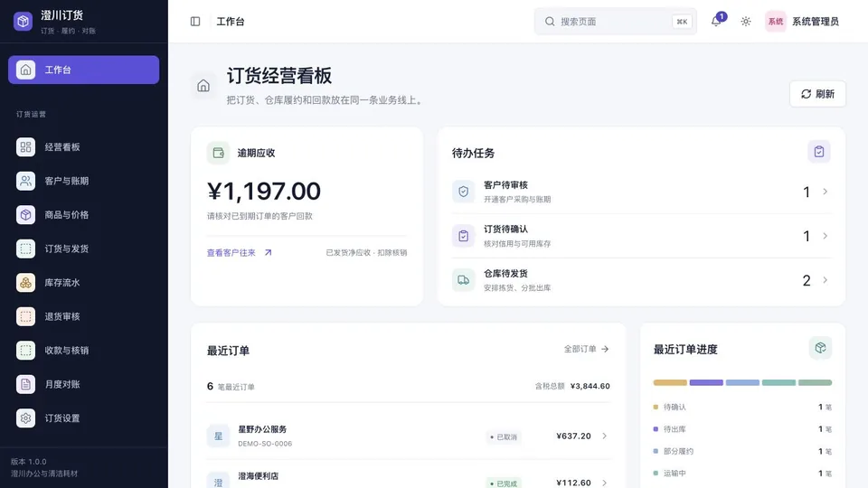Expand the 订货待确认 task chevron
Image resolution: width=868 pixels, height=488 pixels.
[x=825, y=236]
